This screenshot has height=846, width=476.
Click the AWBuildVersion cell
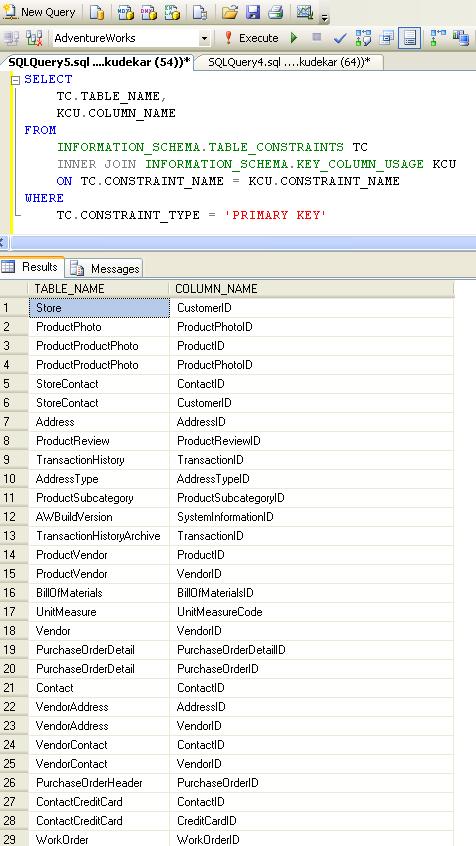[99, 517]
